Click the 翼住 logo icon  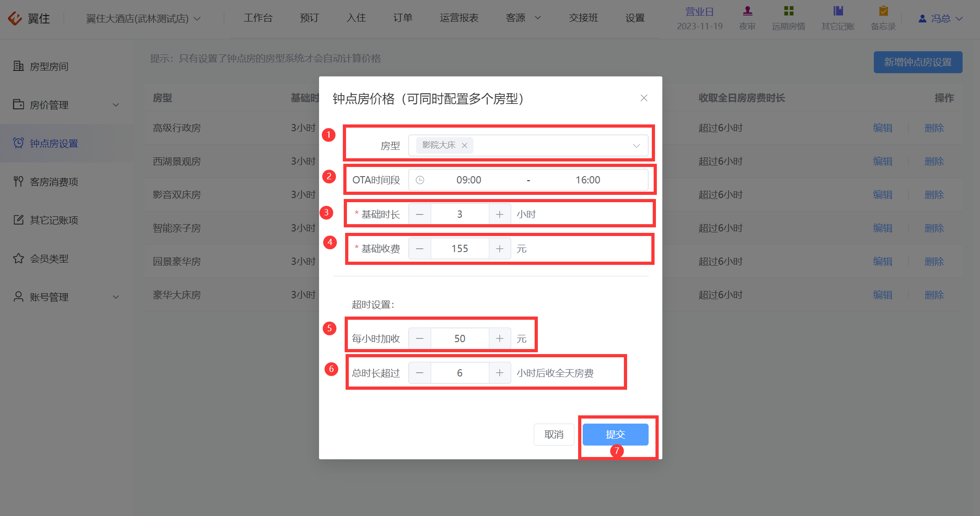pos(15,18)
